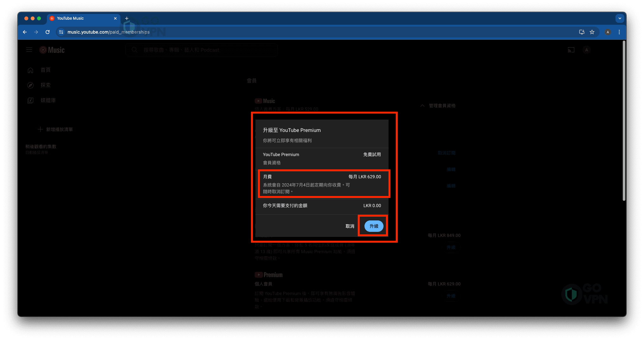Click the browser forward arrow

click(x=36, y=32)
